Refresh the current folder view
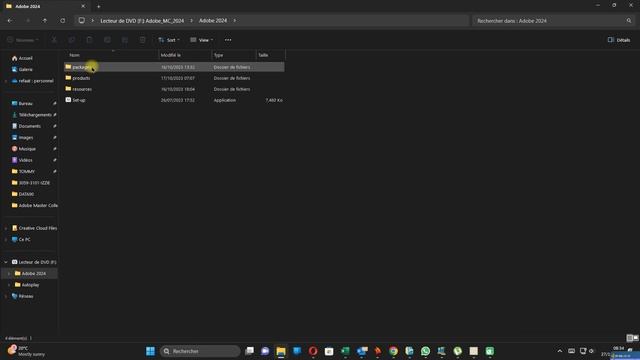 [x=62, y=20]
